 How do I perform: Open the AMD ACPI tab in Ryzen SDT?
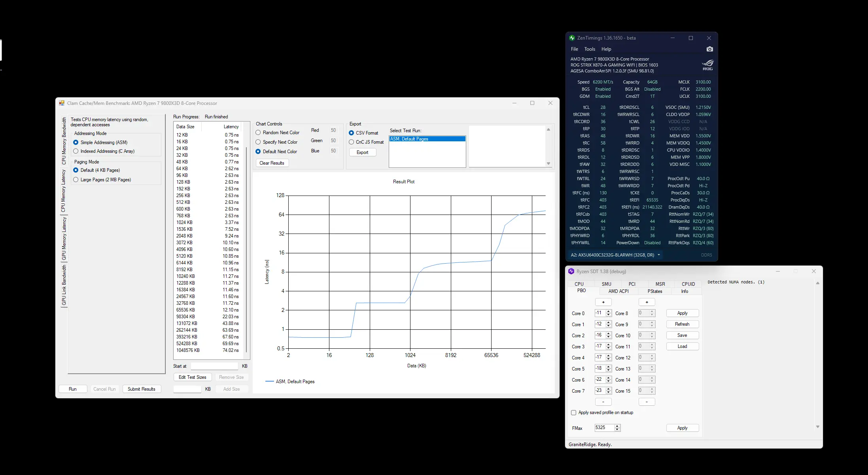(618, 291)
